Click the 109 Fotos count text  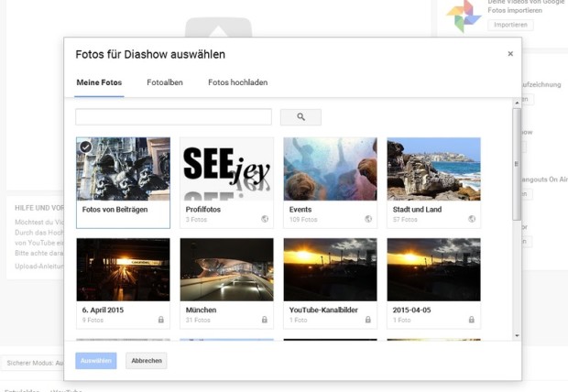pyautogui.click(x=303, y=220)
